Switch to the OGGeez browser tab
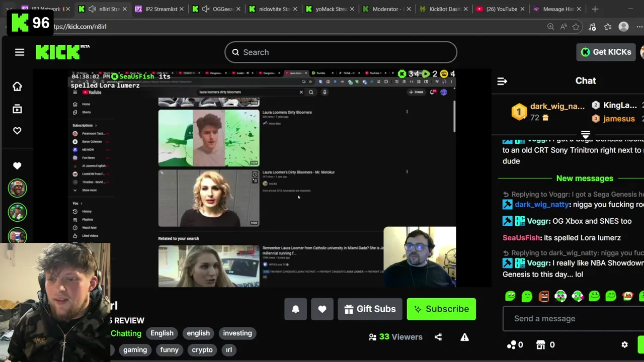The image size is (644, 362). tap(217, 9)
